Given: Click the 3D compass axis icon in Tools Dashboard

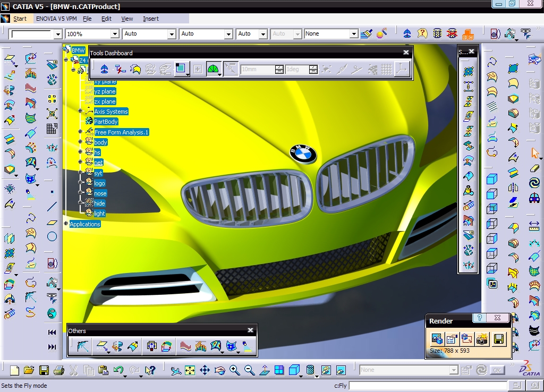Looking at the screenshot, I should click(x=104, y=69).
